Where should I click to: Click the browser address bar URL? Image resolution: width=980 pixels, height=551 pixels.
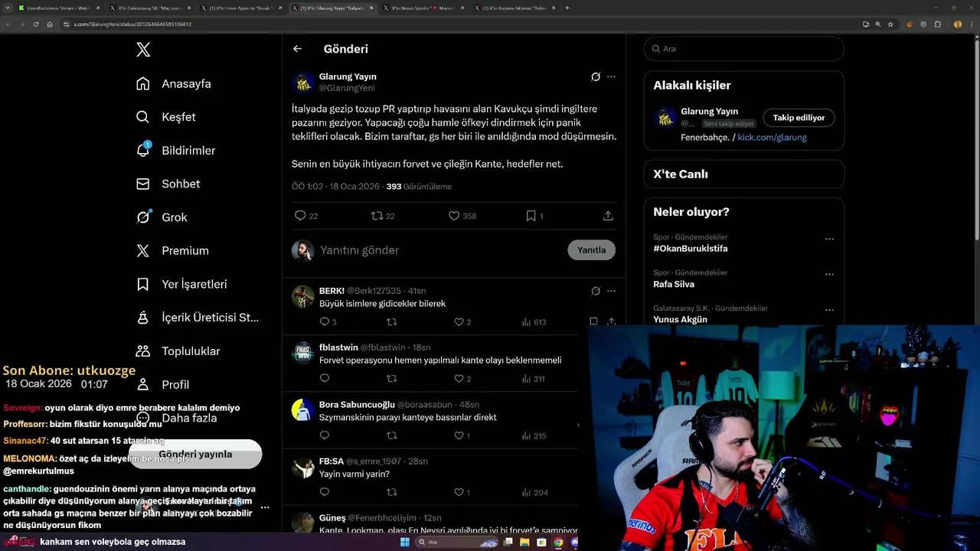tap(132, 24)
